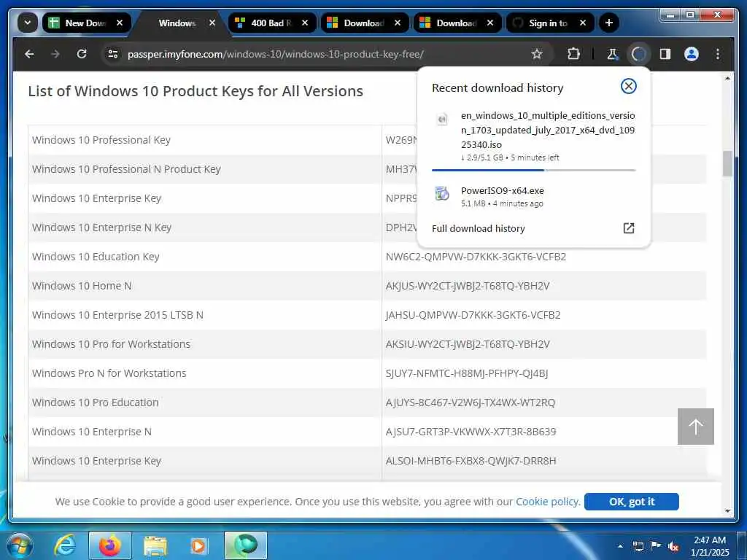Screen dimensions: 747x560
Task: Open a new browser tab
Action: point(609,23)
